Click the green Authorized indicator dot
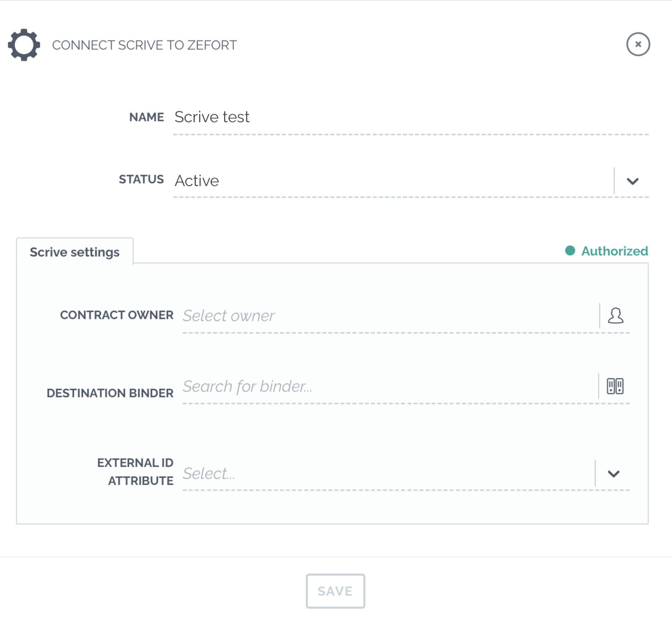The width and height of the screenshot is (672, 618). point(570,250)
